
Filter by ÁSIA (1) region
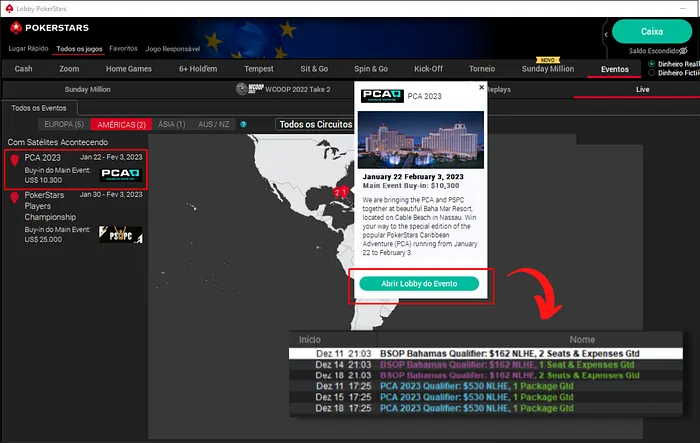click(x=171, y=124)
